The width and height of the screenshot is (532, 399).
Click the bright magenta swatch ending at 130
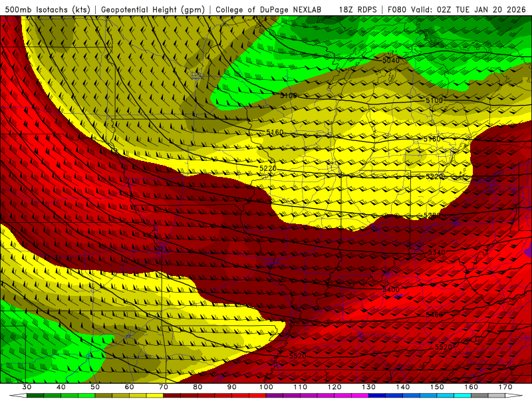(360, 396)
